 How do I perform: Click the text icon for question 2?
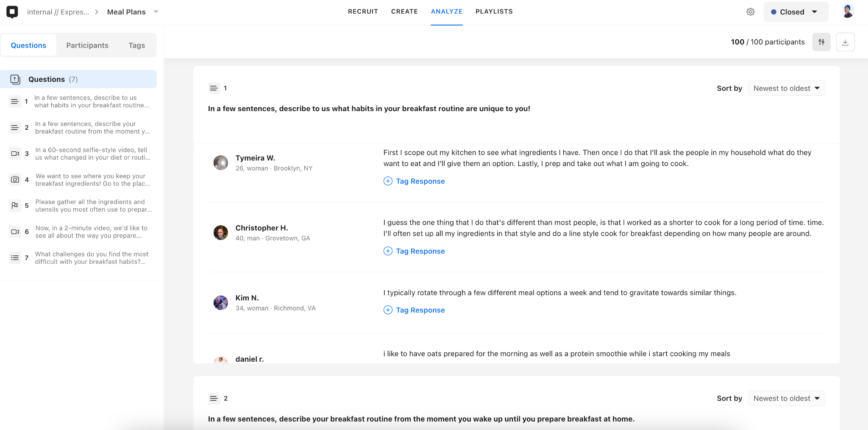point(15,128)
